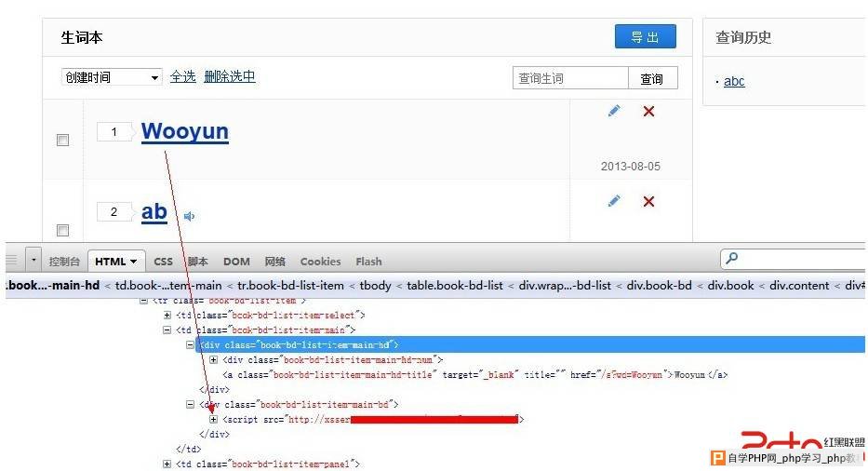Screen dimensions: 868x471
Task: Check the ab row checkbox
Action: [x=63, y=230]
